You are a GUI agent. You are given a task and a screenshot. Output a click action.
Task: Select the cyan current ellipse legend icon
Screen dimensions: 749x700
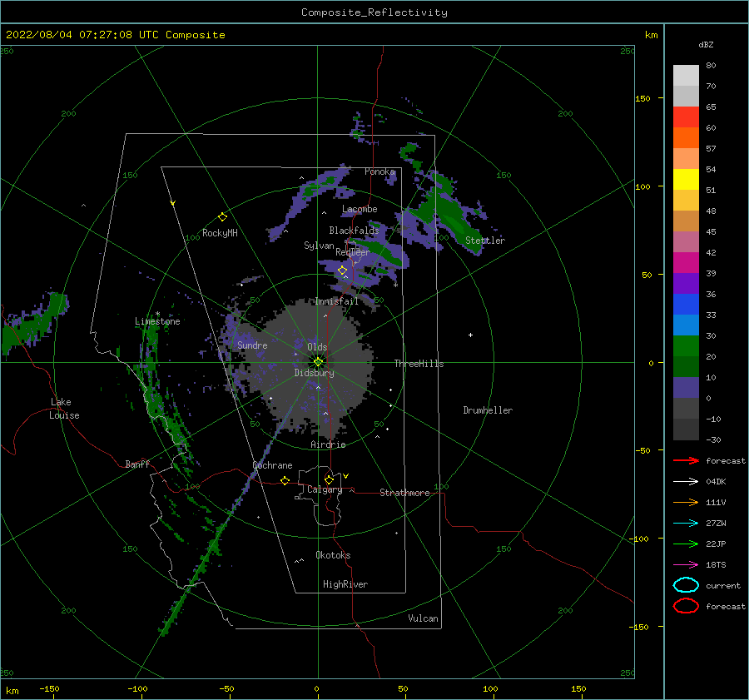686,585
